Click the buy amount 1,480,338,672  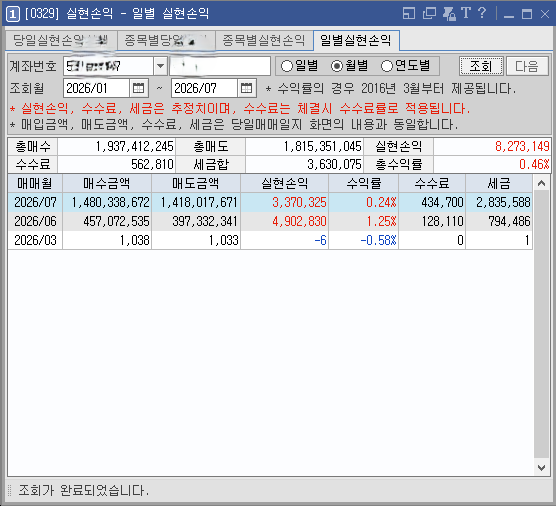coord(111,202)
